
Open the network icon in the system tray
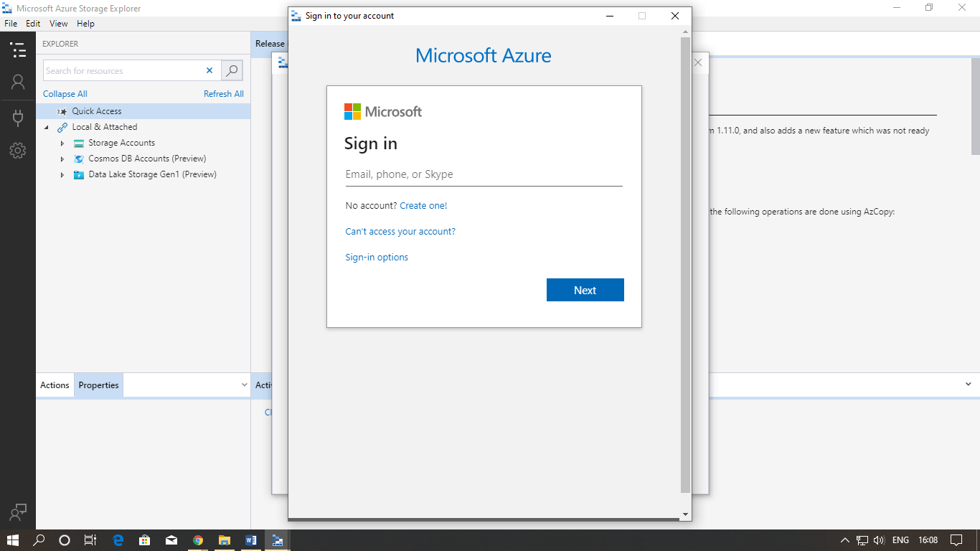click(x=862, y=540)
